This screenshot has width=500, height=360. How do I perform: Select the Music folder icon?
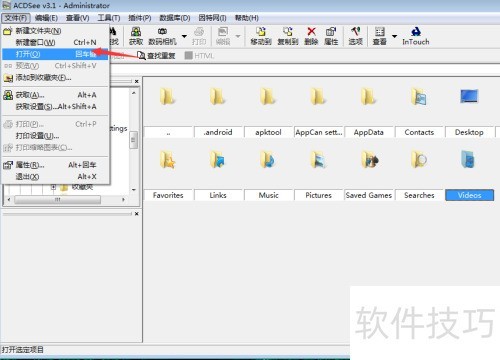268,160
